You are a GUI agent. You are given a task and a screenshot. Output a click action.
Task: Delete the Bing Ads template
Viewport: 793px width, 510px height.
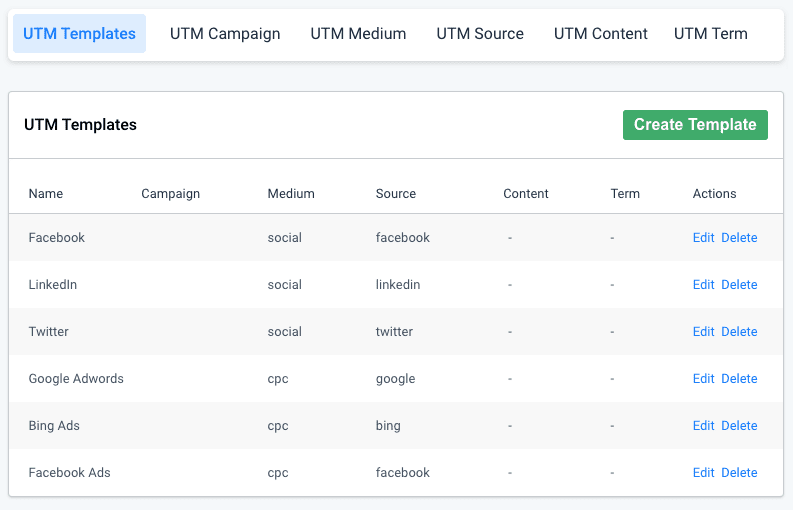[739, 426]
